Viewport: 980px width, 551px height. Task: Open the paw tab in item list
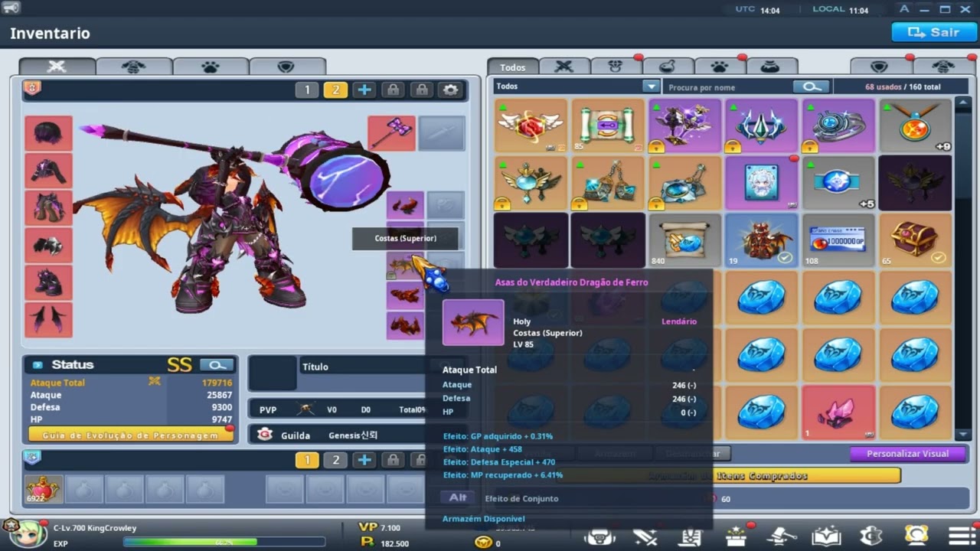click(719, 67)
